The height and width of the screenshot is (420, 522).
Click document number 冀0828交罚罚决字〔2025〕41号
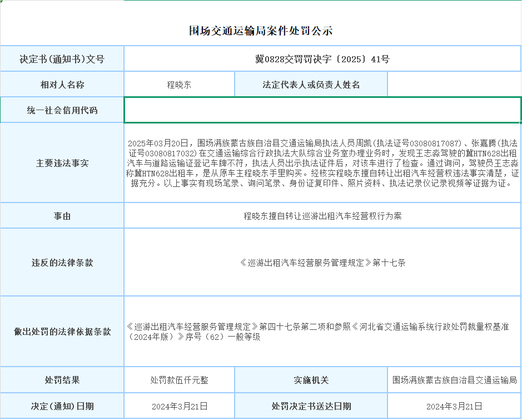[322, 59]
